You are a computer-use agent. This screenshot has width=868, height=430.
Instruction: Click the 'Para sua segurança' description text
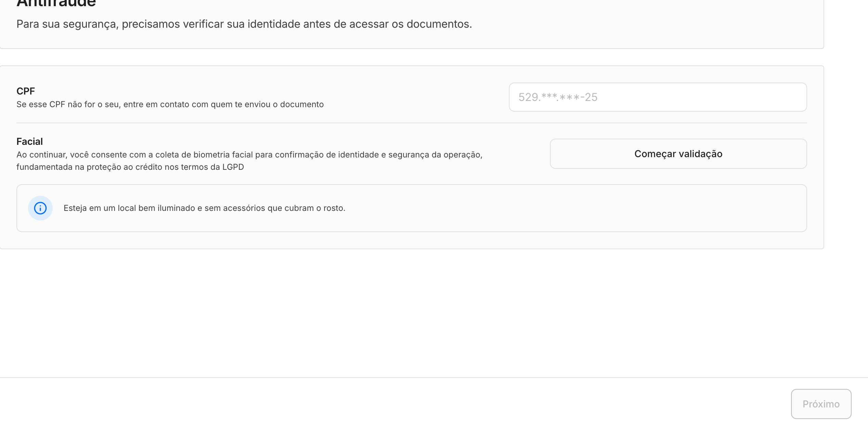[x=244, y=24]
